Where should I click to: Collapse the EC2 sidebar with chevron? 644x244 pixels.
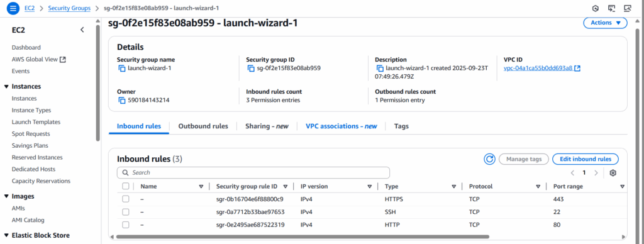pyautogui.click(x=82, y=30)
